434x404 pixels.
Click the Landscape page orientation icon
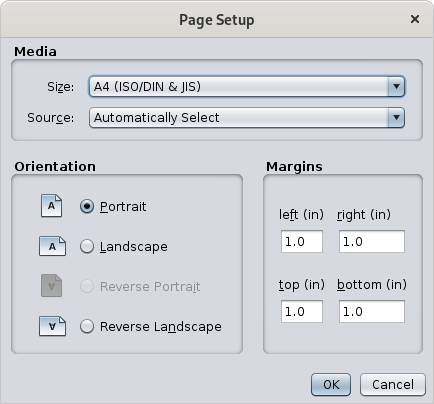(52, 246)
